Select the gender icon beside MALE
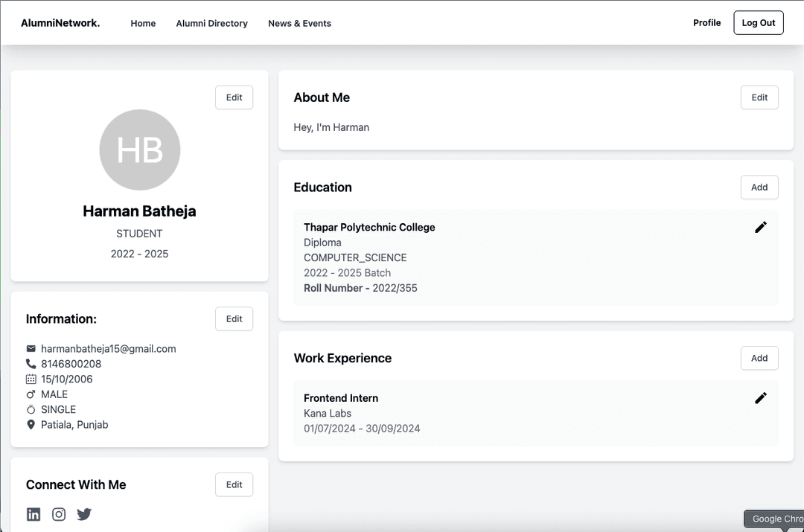The height and width of the screenshot is (532, 804). (31, 394)
